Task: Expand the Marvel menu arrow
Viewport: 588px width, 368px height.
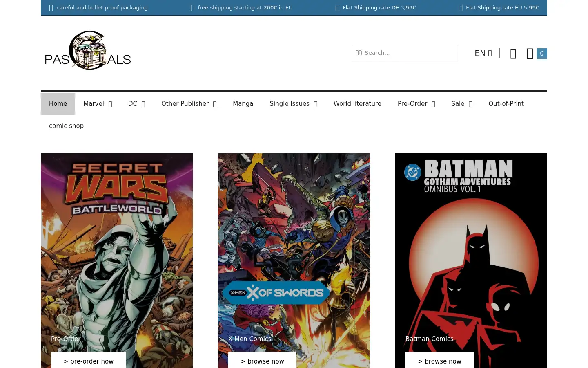Action: 110,104
